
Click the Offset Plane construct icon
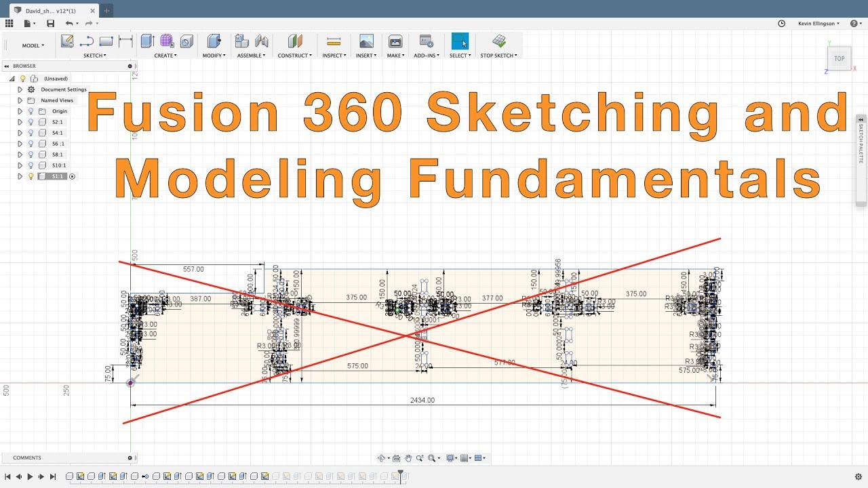pos(294,41)
